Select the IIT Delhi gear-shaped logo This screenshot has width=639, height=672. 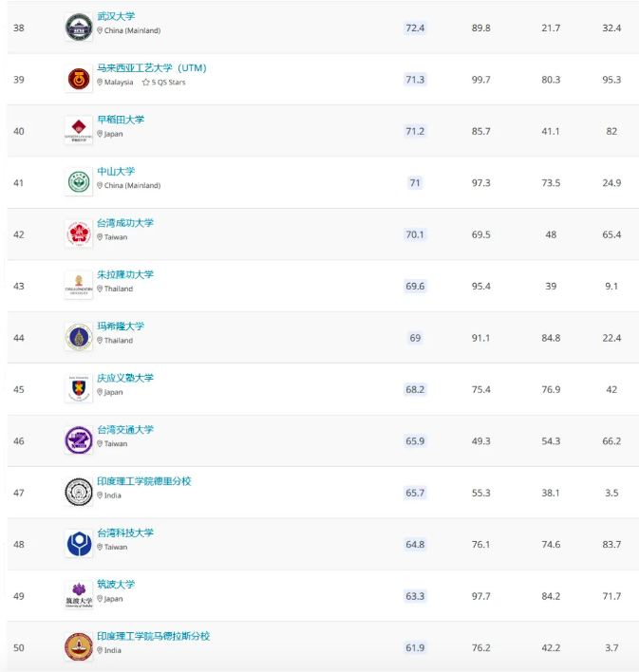pos(79,492)
